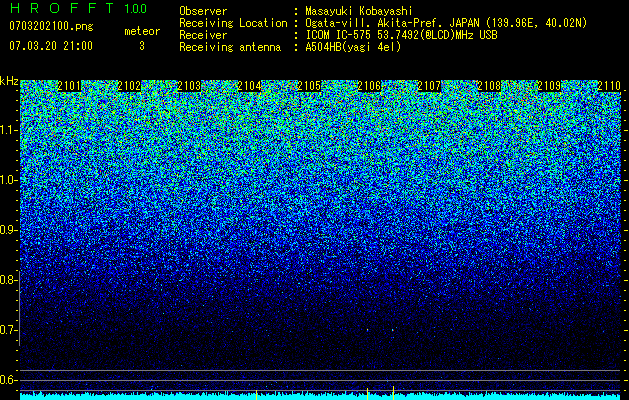Click the 0.8 kHz axis label
Viewport: 629px width, 400px height.
tap(8, 280)
